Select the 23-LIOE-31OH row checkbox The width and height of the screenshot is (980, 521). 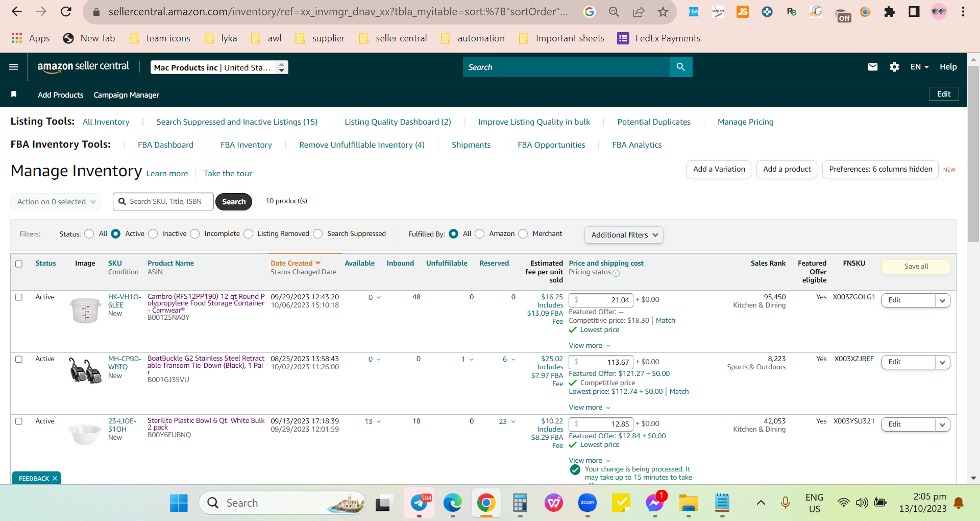tap(19, 421)
